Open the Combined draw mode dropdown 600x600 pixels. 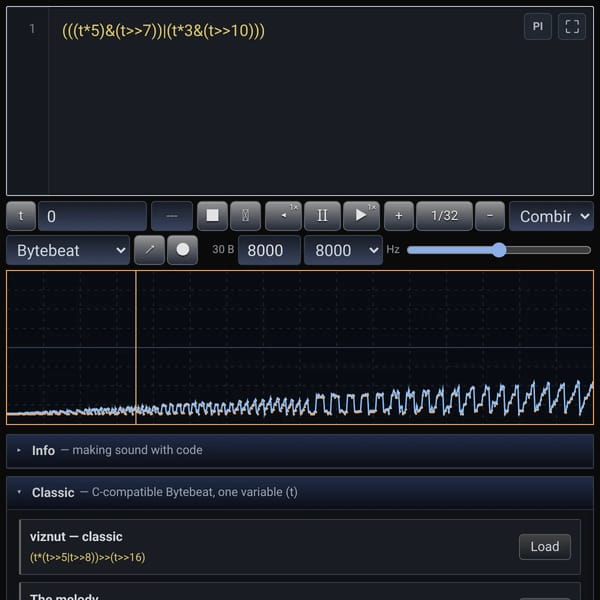pos(551,216)
